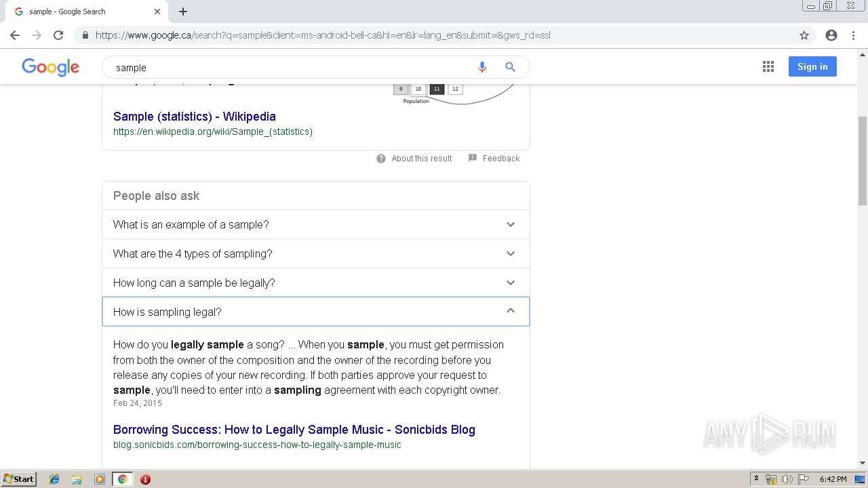Click scrollbar down arrow
This screenshot has height=488, width=868.
click(863, 464)
